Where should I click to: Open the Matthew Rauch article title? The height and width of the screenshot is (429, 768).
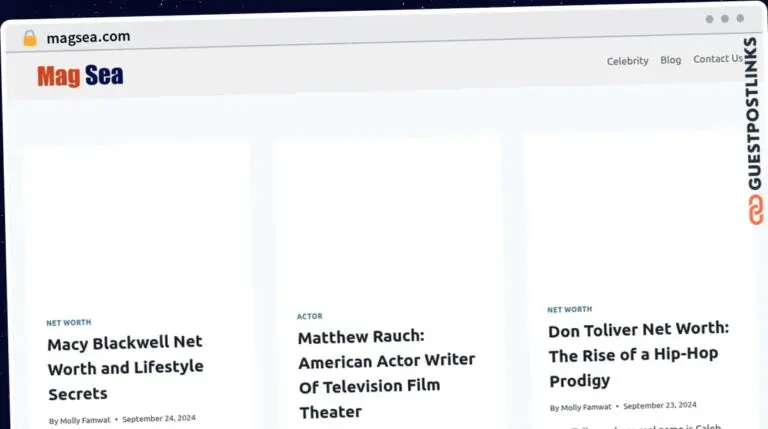coord(386,374)
